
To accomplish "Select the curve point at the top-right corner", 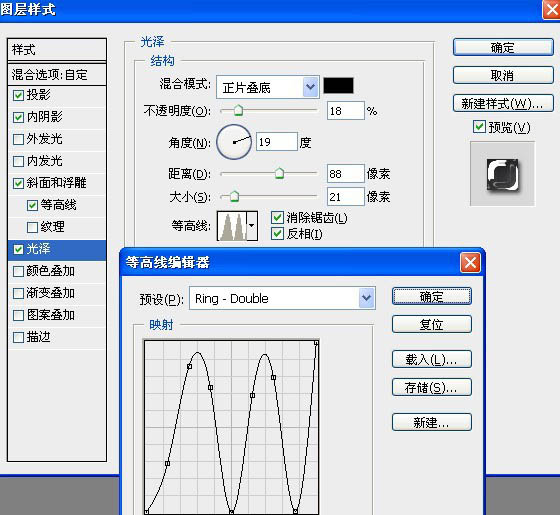I will (316, 343).
